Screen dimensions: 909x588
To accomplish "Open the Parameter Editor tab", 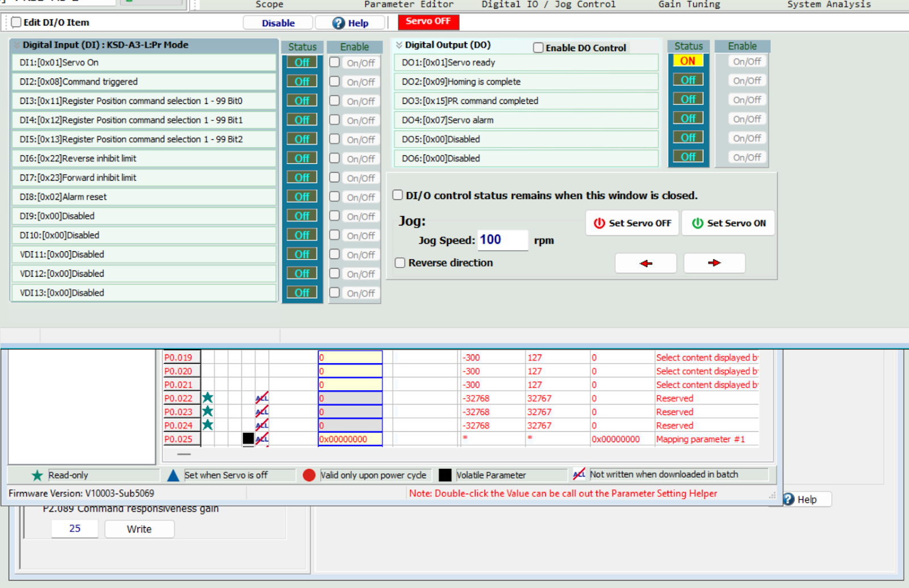I will pos(409,5).
